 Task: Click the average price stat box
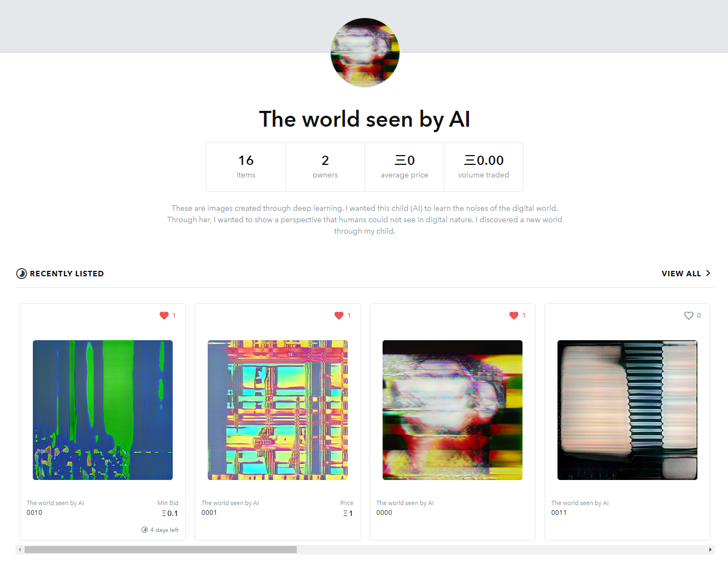coord(404,167)
